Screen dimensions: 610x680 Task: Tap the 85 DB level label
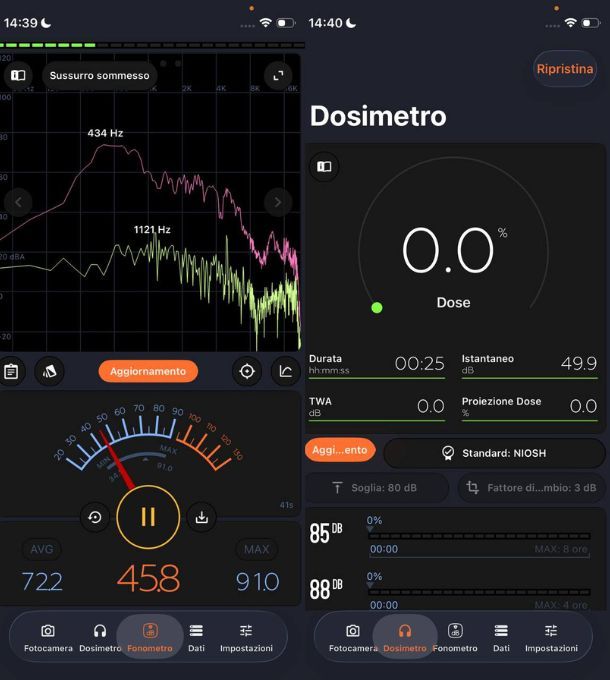pyautogui.click(x=326, y=533)
